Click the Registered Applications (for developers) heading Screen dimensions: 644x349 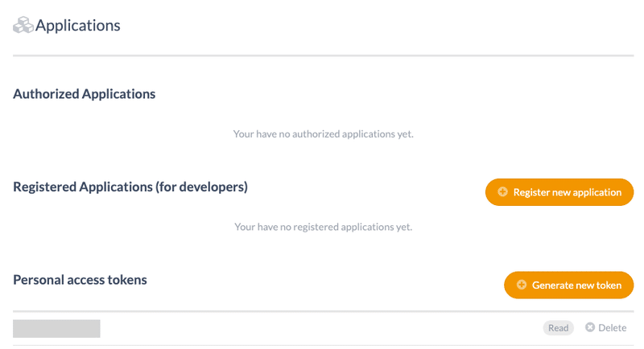[130, 187]
